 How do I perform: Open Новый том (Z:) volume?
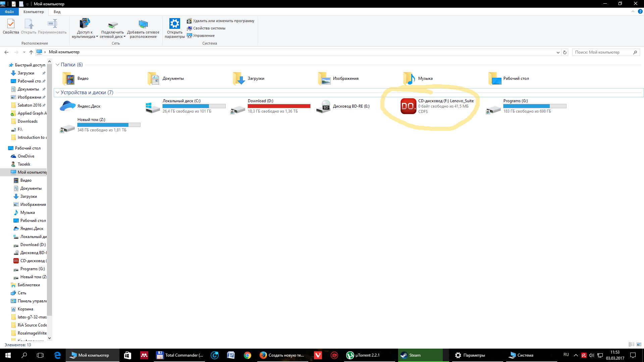click(91, 125)
